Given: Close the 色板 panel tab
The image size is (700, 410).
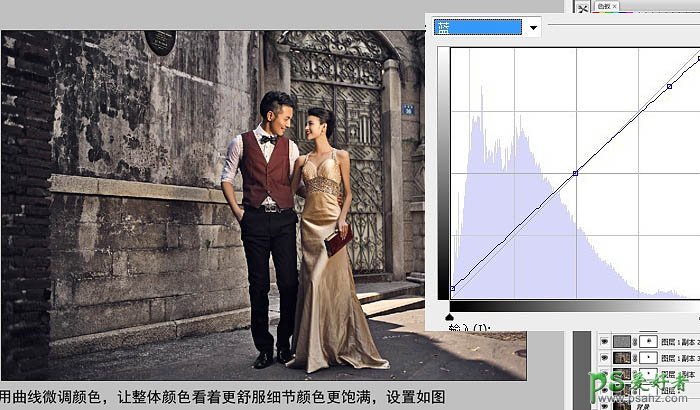Looking at the screenshot, I should [x=615, y=6].
